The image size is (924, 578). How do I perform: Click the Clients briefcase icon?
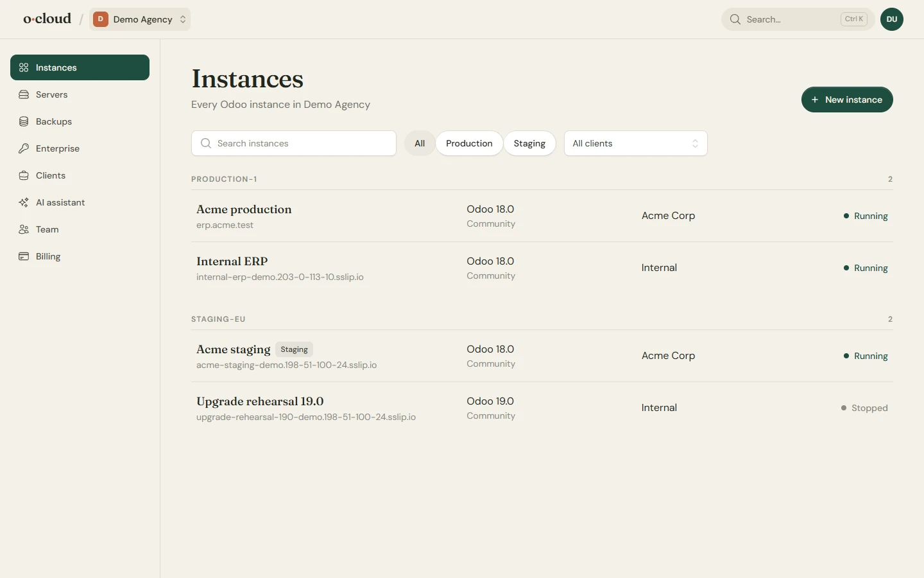click(24, 175)
